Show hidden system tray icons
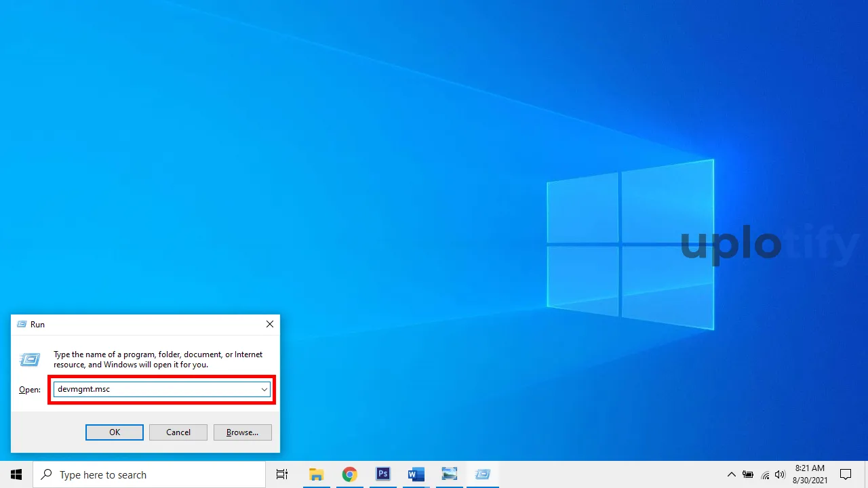This screenshot has width=868, height=488. 731,474
